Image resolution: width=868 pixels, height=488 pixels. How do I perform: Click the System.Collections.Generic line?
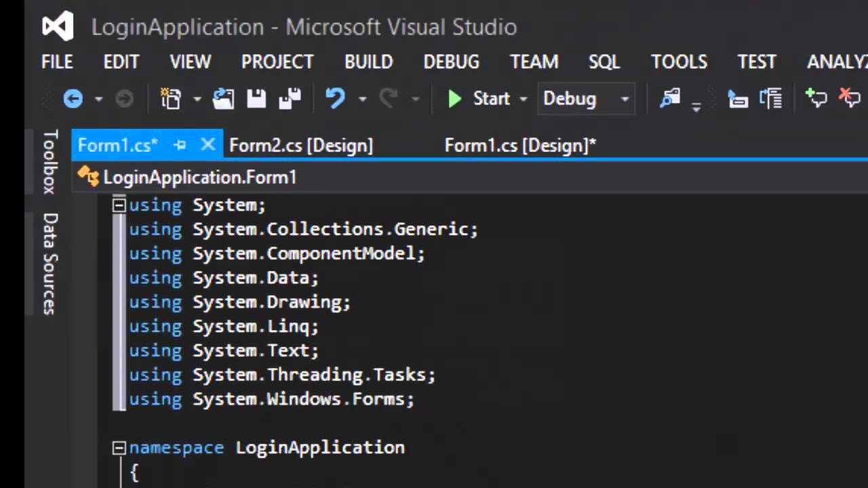[x=303, y=229]
